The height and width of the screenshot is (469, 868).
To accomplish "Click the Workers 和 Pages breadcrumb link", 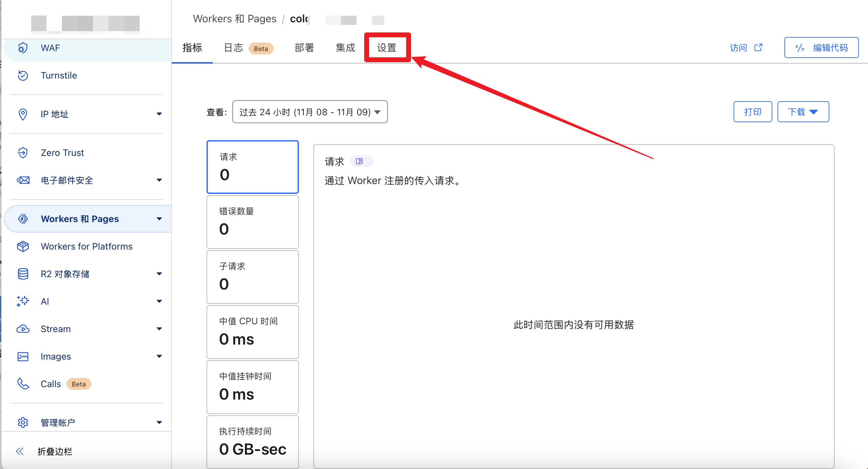I will coord(234,19).
